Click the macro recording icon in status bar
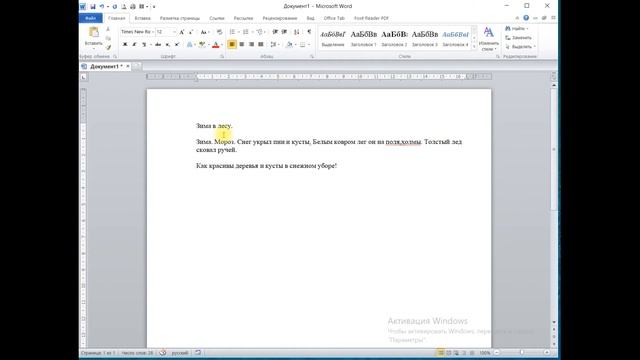The width and height of the screenshot is (640, 360). pyautogui.click(x=198, y=353)
